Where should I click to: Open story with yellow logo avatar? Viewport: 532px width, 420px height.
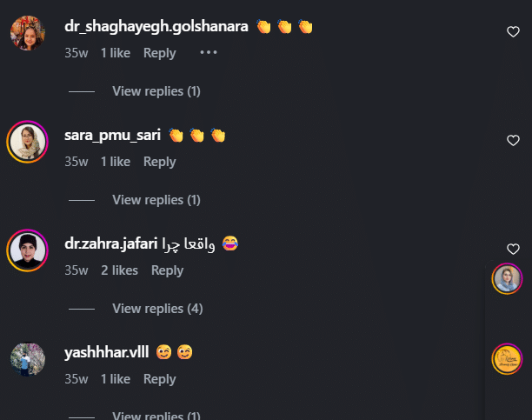(507, 359)
